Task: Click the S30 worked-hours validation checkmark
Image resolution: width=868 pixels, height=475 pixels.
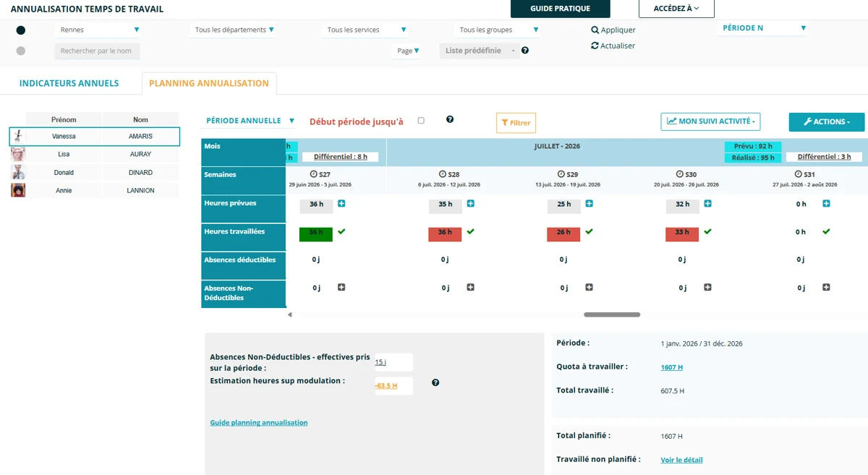Action: (707, 231)
